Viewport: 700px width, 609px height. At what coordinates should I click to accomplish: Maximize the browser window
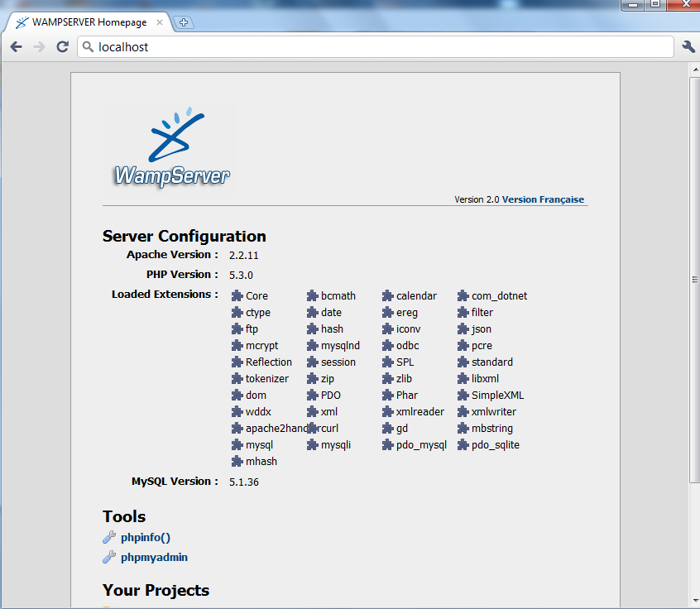point(655,4)
